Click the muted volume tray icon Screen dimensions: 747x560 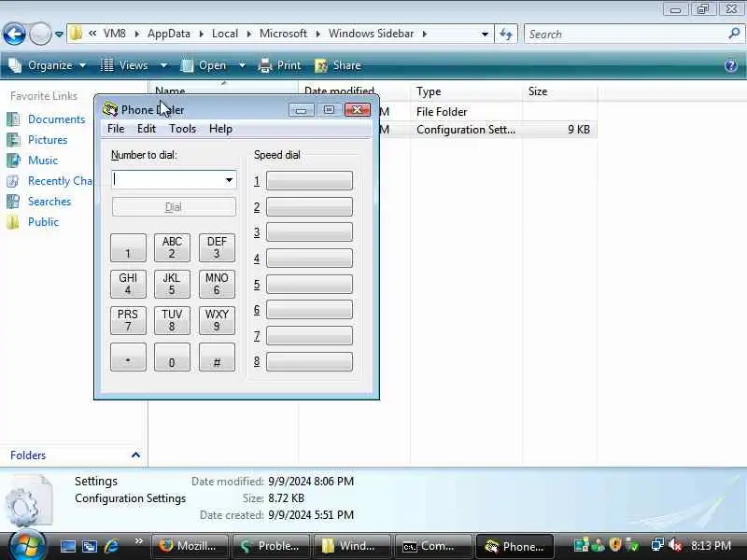click(x=675, y=545)
